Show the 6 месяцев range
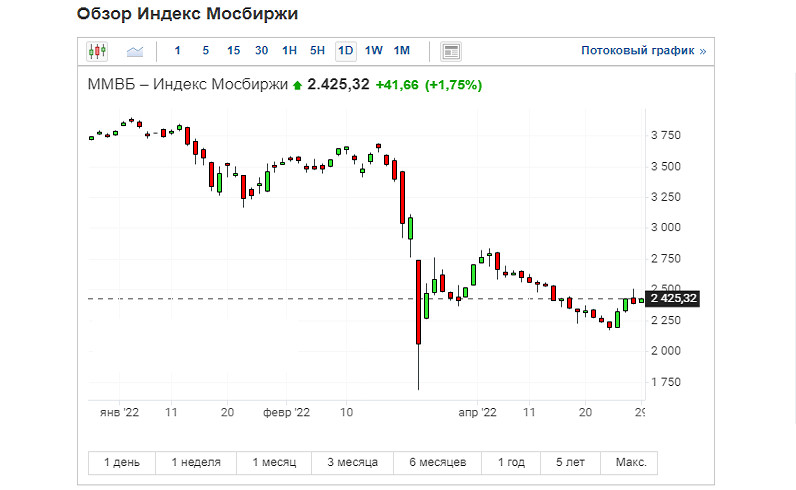 click(438, 463)
